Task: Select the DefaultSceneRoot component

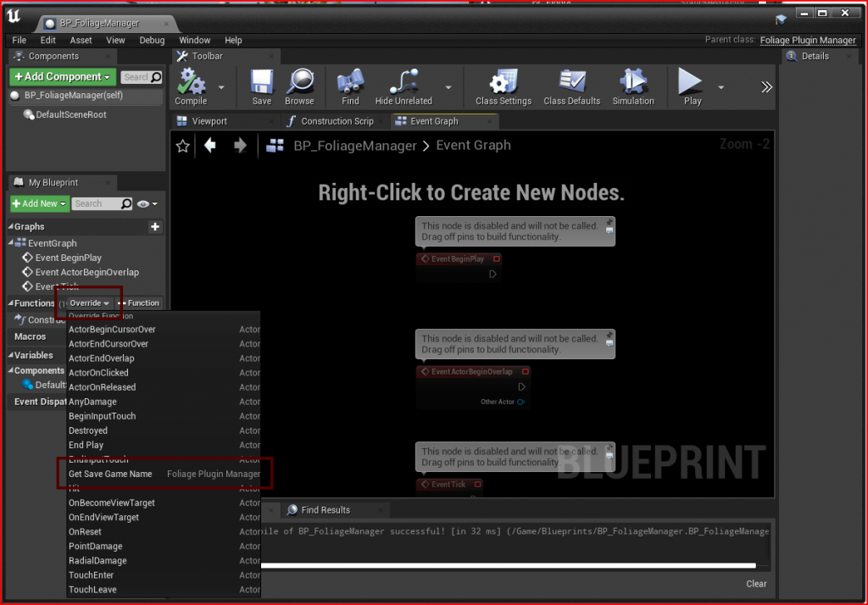Action: tap(71, 114)
